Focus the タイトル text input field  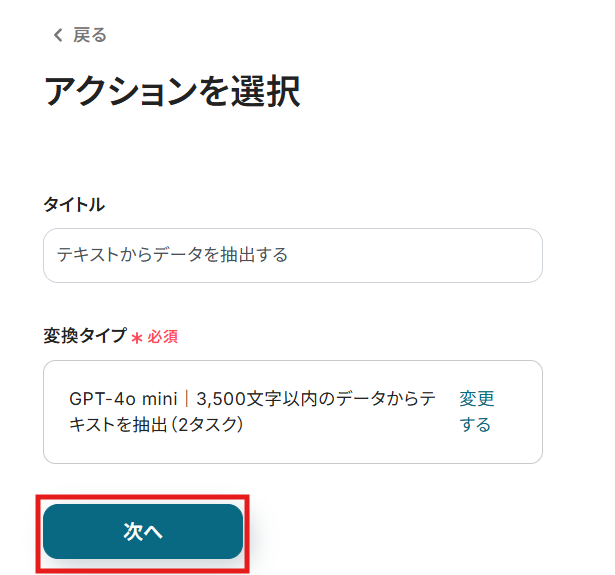click(293, 255)
